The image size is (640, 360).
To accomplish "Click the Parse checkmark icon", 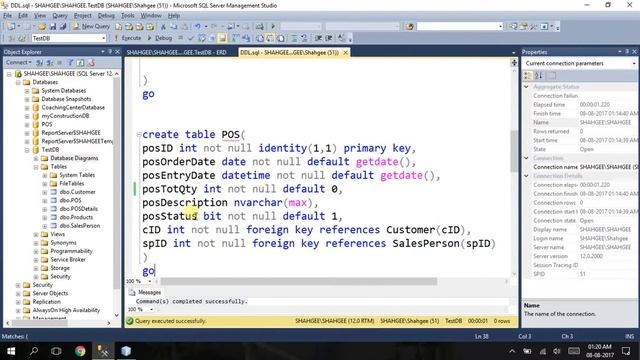I will (x=191, y=38).
